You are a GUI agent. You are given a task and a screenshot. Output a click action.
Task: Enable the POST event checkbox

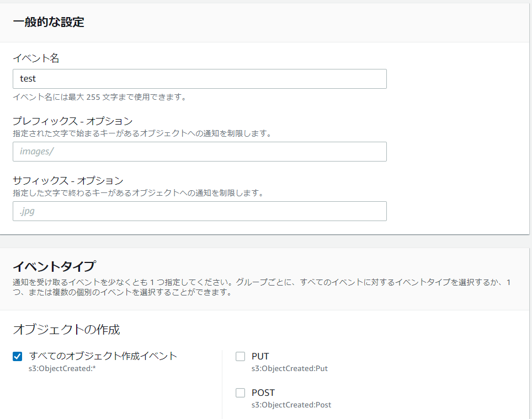tap(240, 393)
